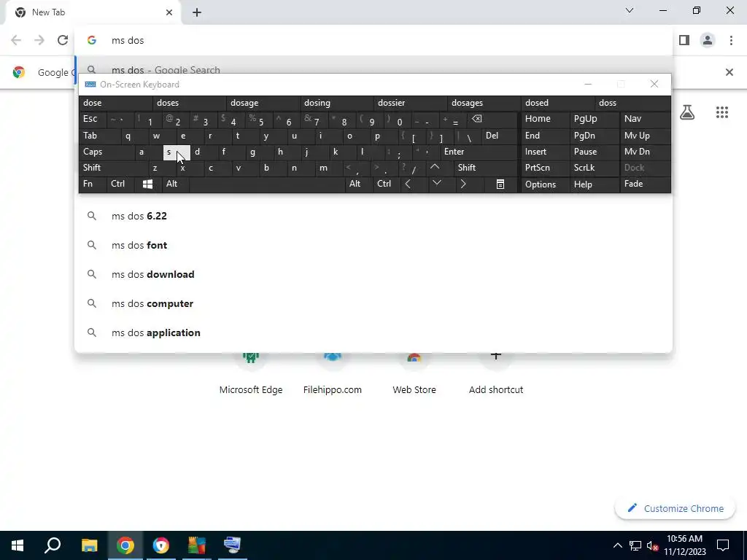Viewport: 747px width, 560px height.
Task: Open the profile avatar menu
Action: click(708, 40)
